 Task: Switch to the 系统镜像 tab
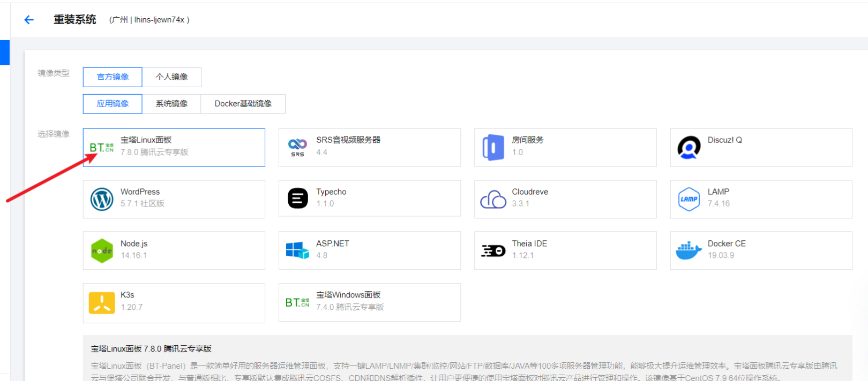(x=171, y=104)
